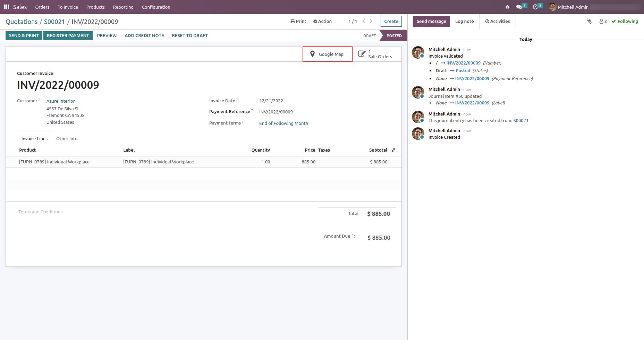Click the 885.00 price cell
The image size is (644, 340).
point(308,162)
